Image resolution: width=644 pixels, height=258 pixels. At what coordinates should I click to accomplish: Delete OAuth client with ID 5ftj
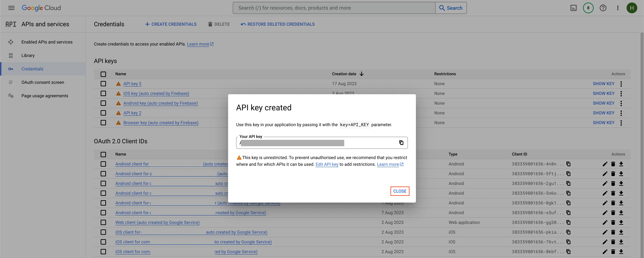pos(613,174)
